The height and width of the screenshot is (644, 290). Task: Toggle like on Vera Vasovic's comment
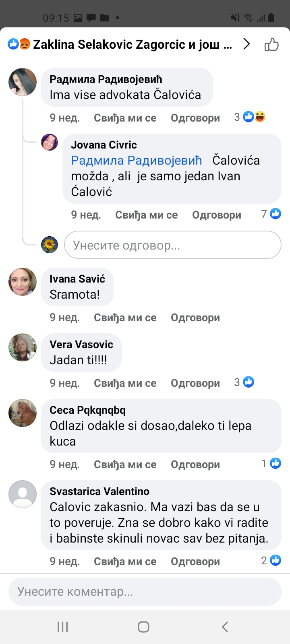(125, 383)
